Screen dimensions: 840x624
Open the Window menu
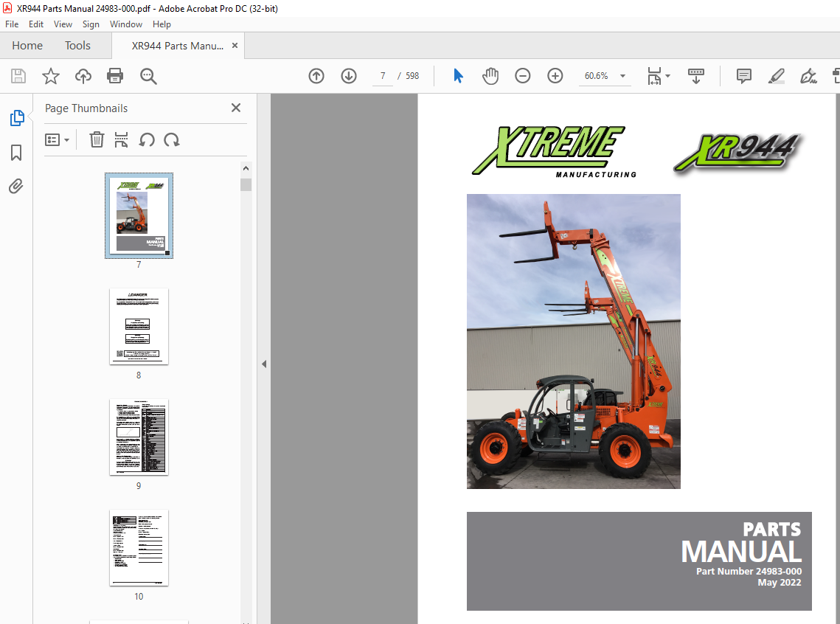(126, 24)
